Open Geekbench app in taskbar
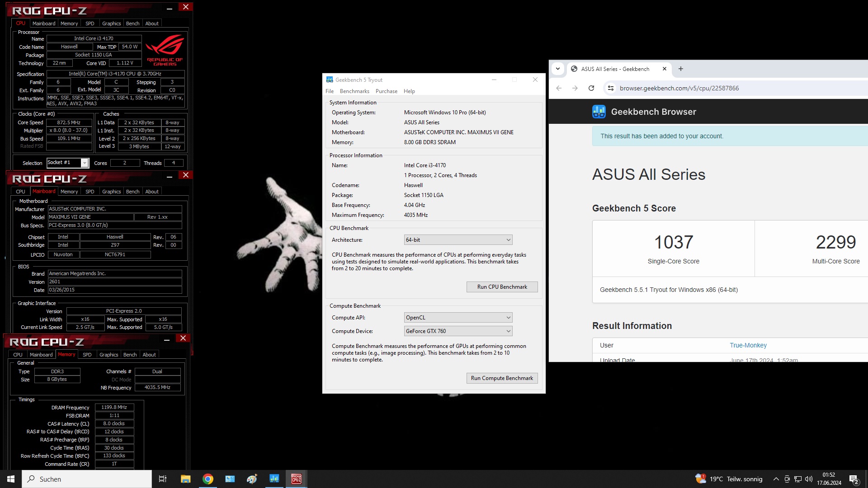 tap(274, 479)
